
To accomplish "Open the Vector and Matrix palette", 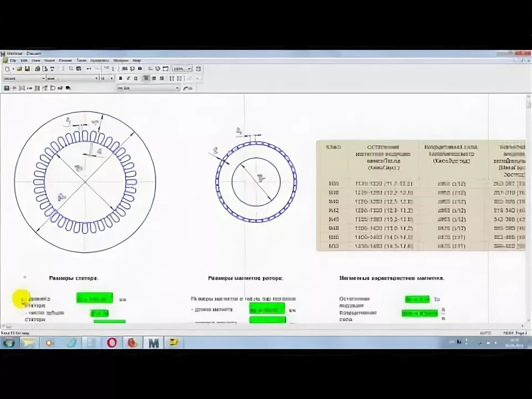I will click(x=22, y=88).
